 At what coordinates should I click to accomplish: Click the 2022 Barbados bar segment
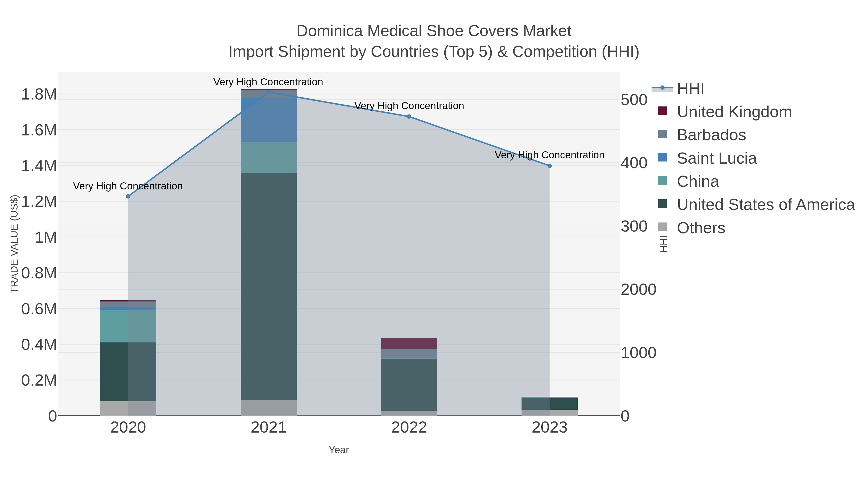tap(409, 354)
